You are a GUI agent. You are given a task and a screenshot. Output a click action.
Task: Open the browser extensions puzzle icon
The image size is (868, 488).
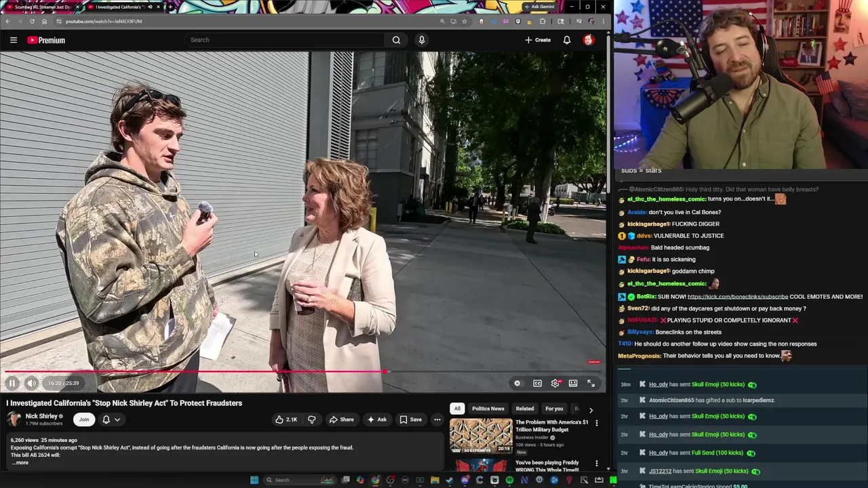(x=542, y=21)
